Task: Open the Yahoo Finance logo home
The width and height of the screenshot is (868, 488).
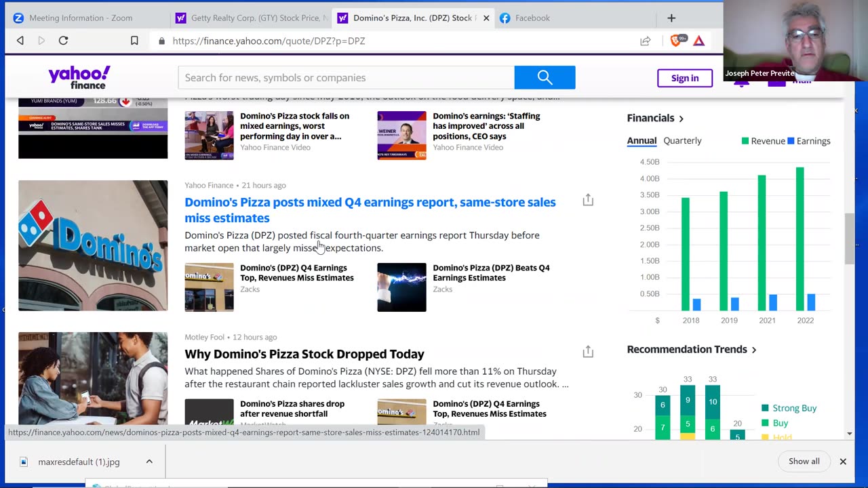Action: tap(79, 77)
